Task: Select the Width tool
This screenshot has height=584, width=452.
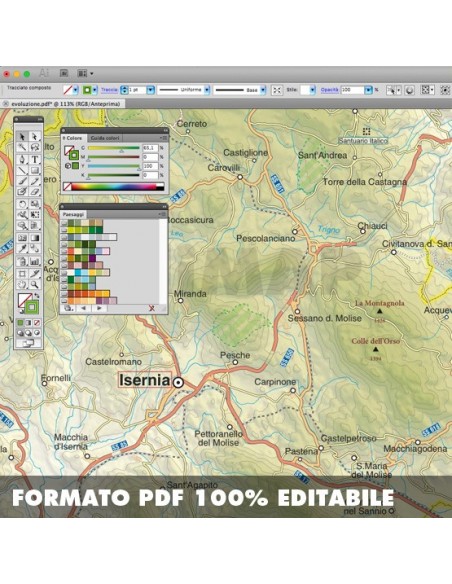Action: 22,215
